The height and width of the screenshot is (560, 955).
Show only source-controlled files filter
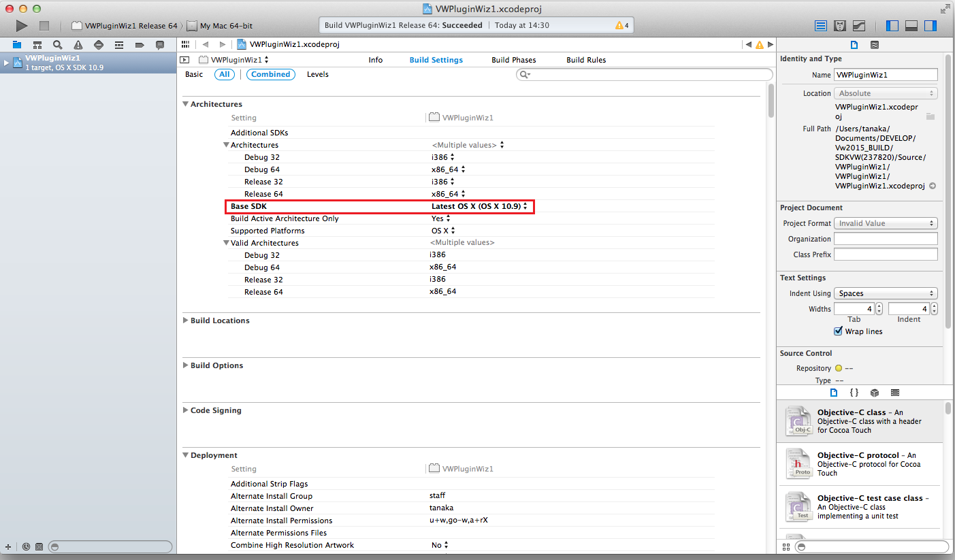point(39,546)
